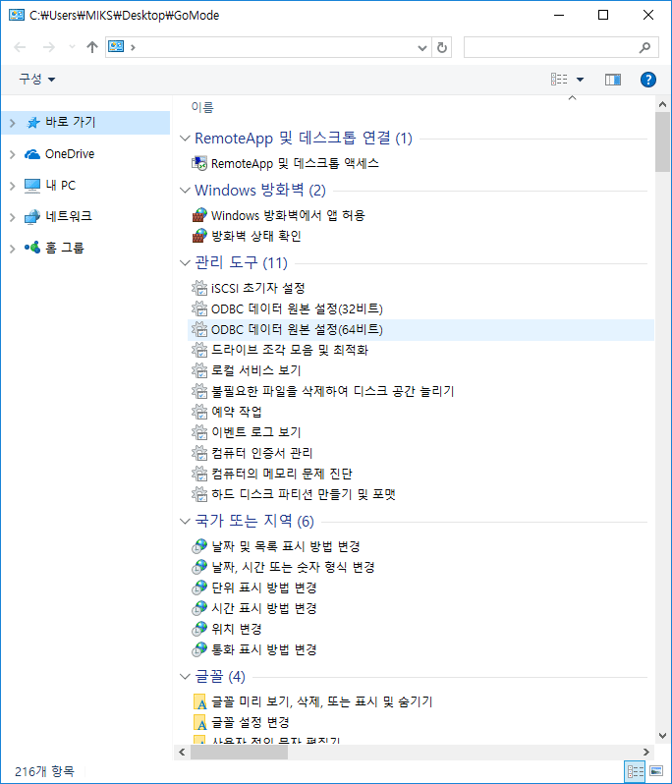Select the 통화 표시 방법 변경 item
This screenshot has height=784, width=672.
pyautogui.click(x=264, y=649)
